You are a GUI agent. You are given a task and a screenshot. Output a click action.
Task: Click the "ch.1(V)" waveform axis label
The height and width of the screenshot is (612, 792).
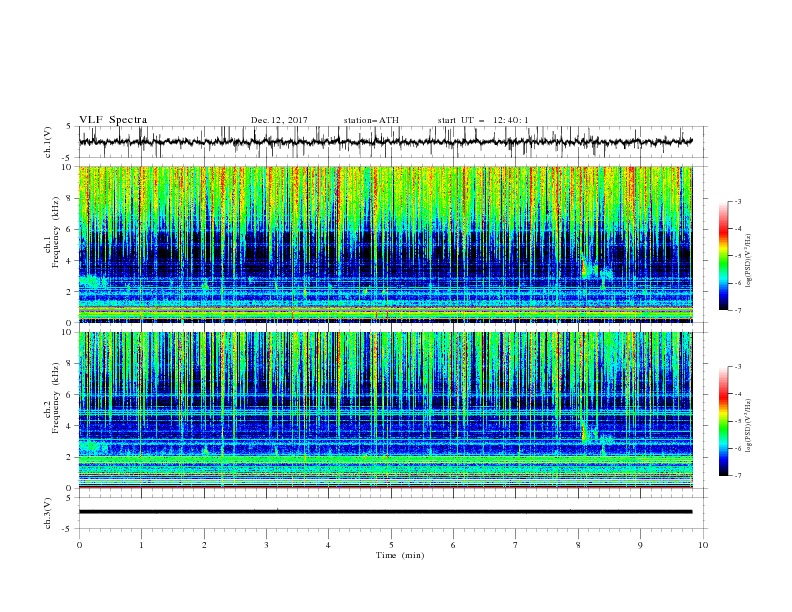pos(48,142)
